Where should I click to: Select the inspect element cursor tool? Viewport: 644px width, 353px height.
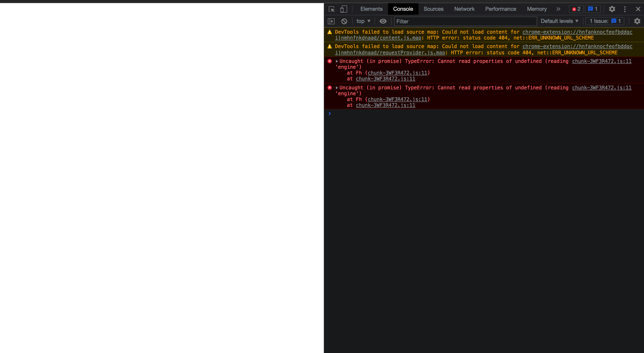(x=332, y=9)
